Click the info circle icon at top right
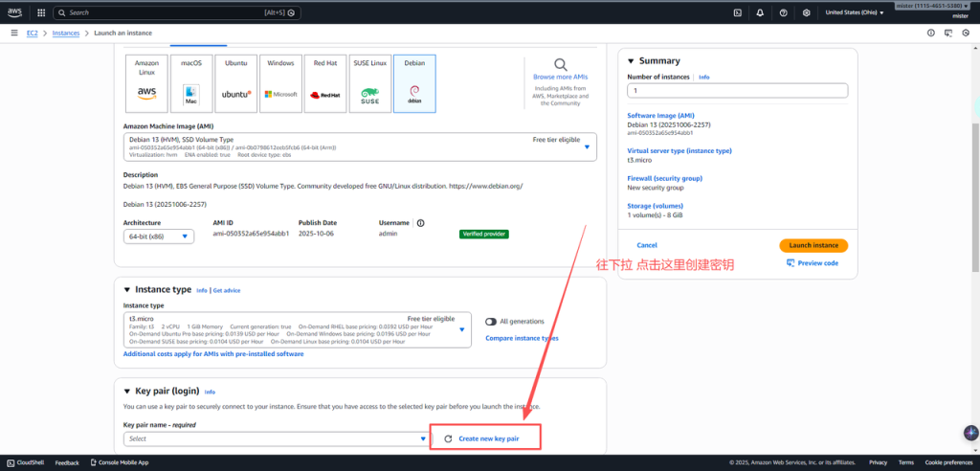The height and width of the screenshot is (471, 980). pyautogui.click(x=930, y=34)
